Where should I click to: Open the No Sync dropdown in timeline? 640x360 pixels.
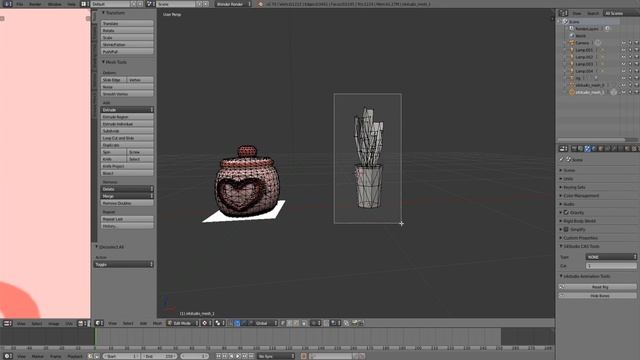(276, 356)
